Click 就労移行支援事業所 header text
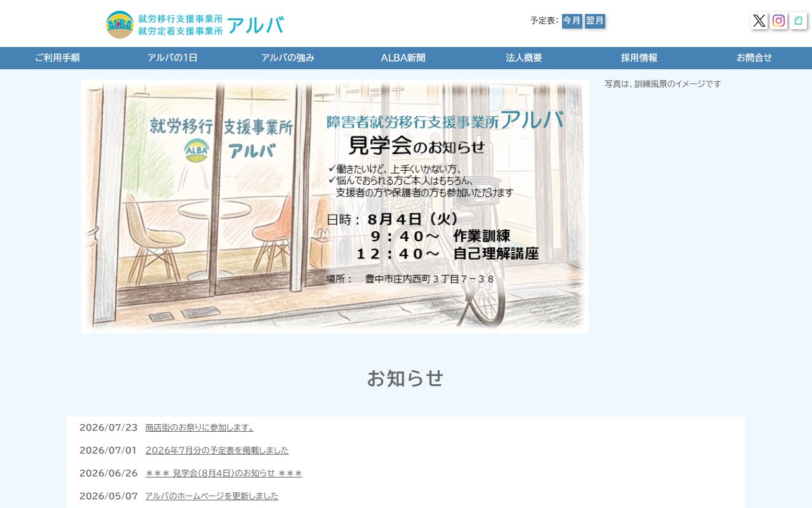 (x=180, y=19)
